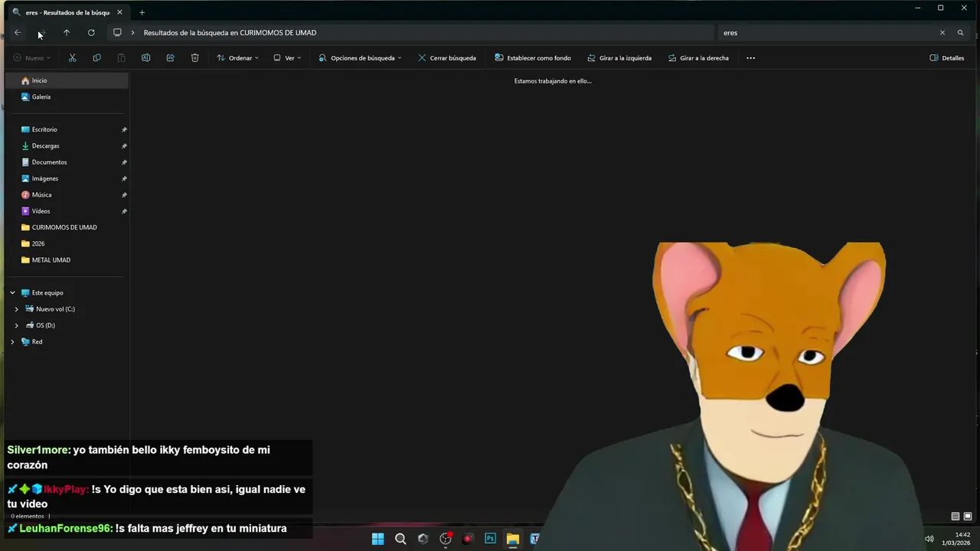This screenshot has height=551, width=980.
Task: Navigate up one folder level
Action: 67,33
